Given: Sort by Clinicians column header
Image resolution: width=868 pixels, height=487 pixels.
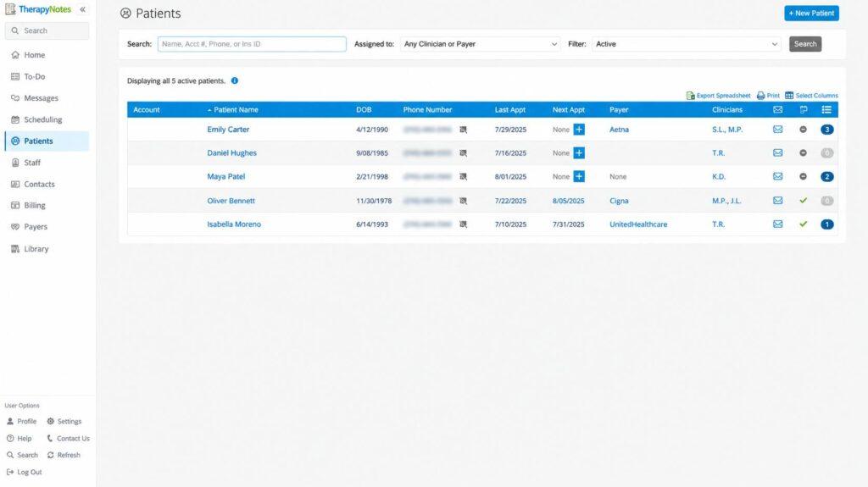Looking at the screenshot, I should pyautogui.click(x=726, y=109).
